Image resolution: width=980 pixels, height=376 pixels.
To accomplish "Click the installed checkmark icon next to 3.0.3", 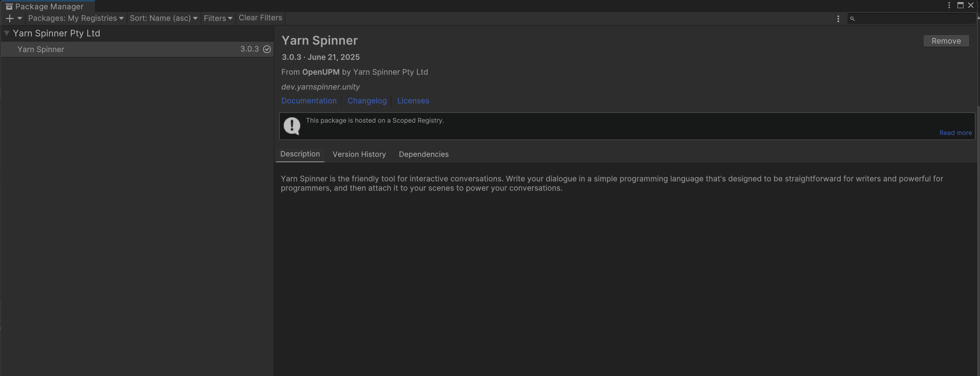I will pos(267,49).
